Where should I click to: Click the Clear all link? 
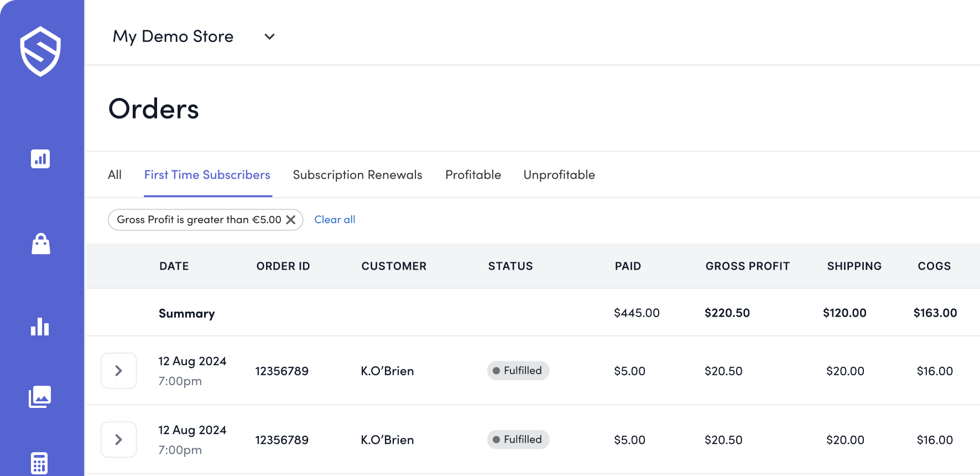tap(335, 220)
